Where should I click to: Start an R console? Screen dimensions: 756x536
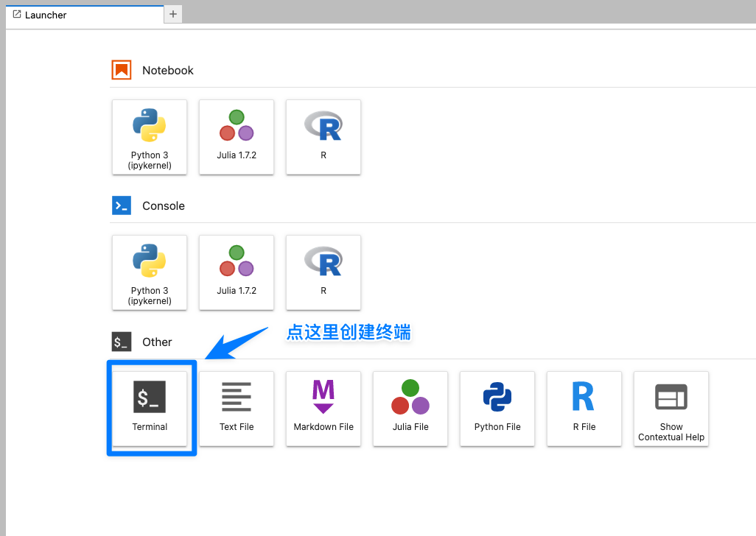click(323, 272)
